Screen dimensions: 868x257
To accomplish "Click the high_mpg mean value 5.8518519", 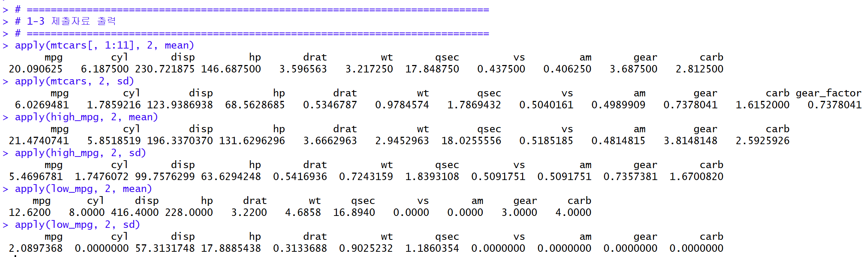I will click(114, 141).
